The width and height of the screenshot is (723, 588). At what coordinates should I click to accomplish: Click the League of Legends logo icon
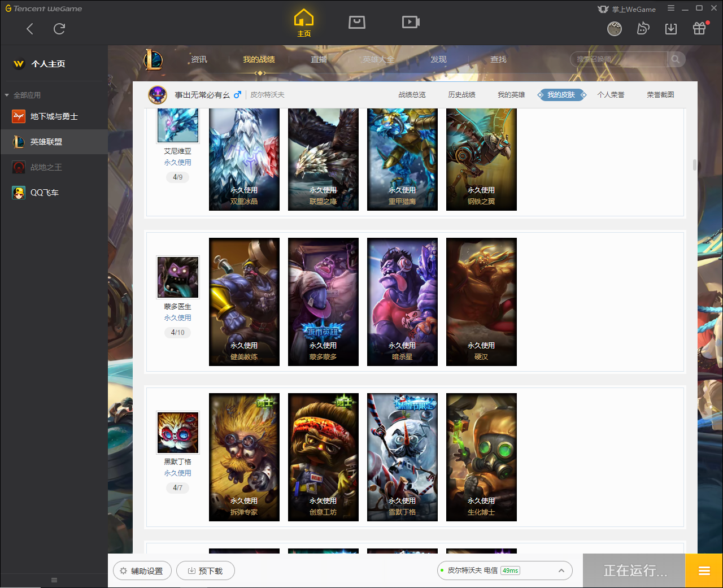pos(153,59)
